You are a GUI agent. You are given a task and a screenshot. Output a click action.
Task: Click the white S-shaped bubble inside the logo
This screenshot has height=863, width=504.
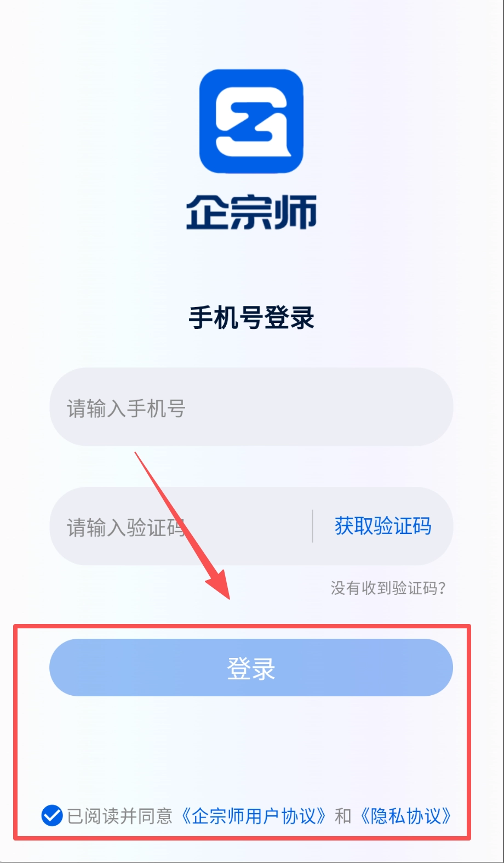(x=251, y=122)
